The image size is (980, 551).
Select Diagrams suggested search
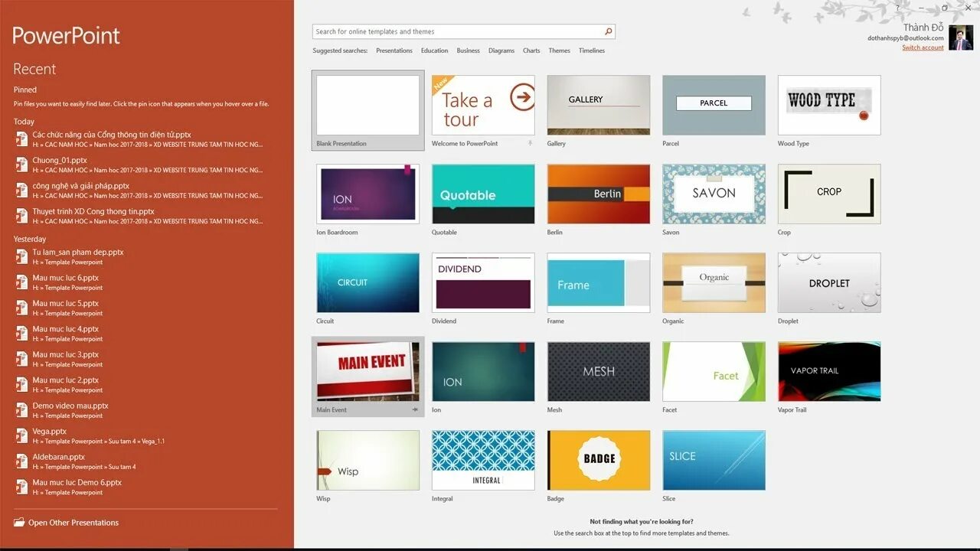[x=501, y=51]
